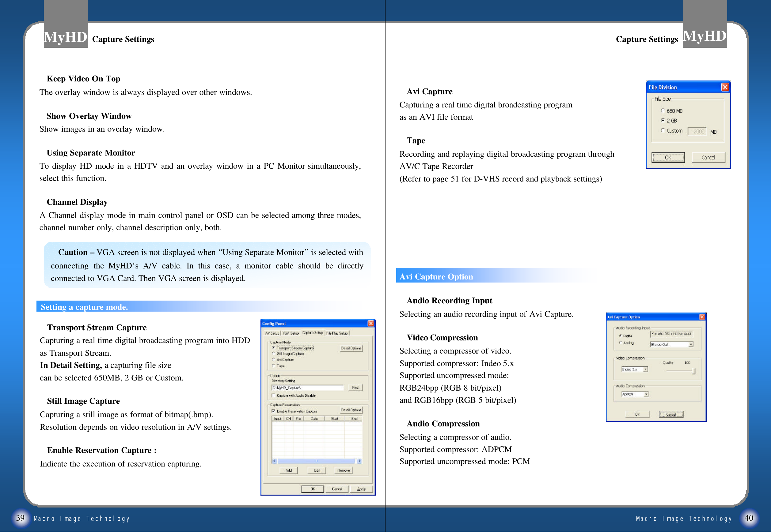The image size is (771, 532).
Task: Expand the Indeo 5.x video compression dropdown
Action: [646, 369]
